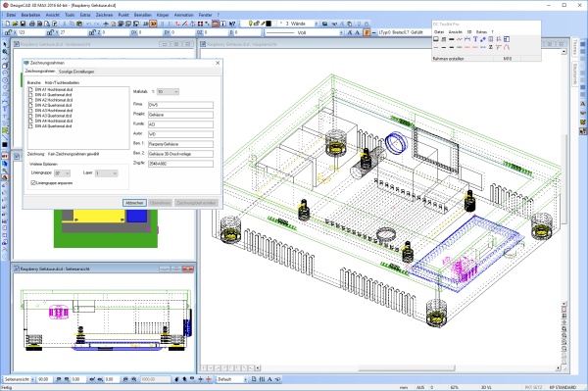The height and width of the screenshot is (391, 588).
Task: Open file using the yellow folder icon
Action: point(15,24)
